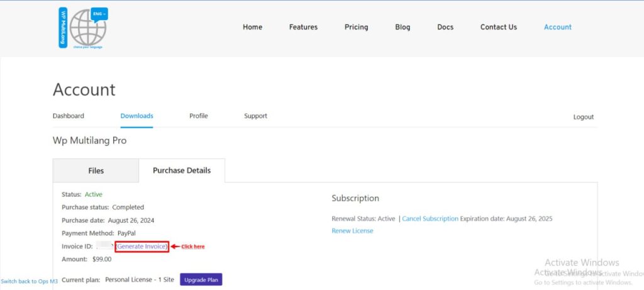Click the Wp Multilang Pro heading
This screenshot has width=644, height=290.
89,140
